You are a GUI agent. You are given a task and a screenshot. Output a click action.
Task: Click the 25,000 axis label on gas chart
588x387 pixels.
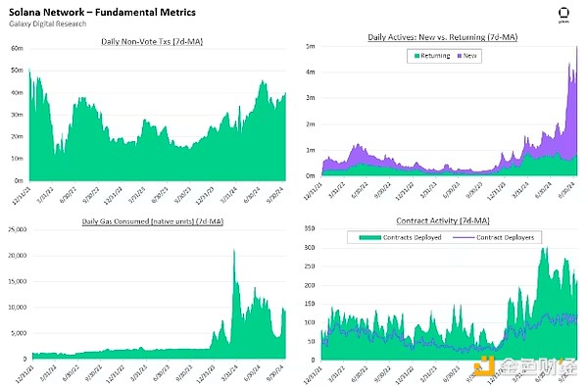click(18, 229)
